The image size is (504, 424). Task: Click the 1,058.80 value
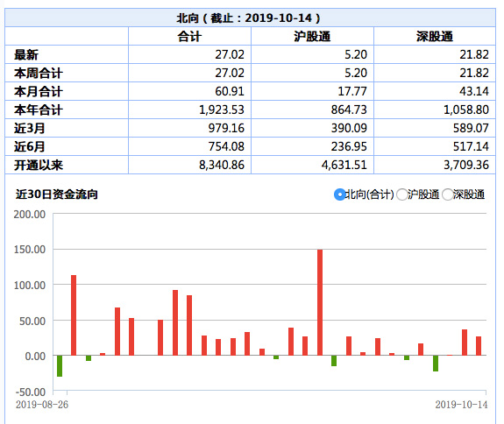pyautogui.click(x=466, y=110)
